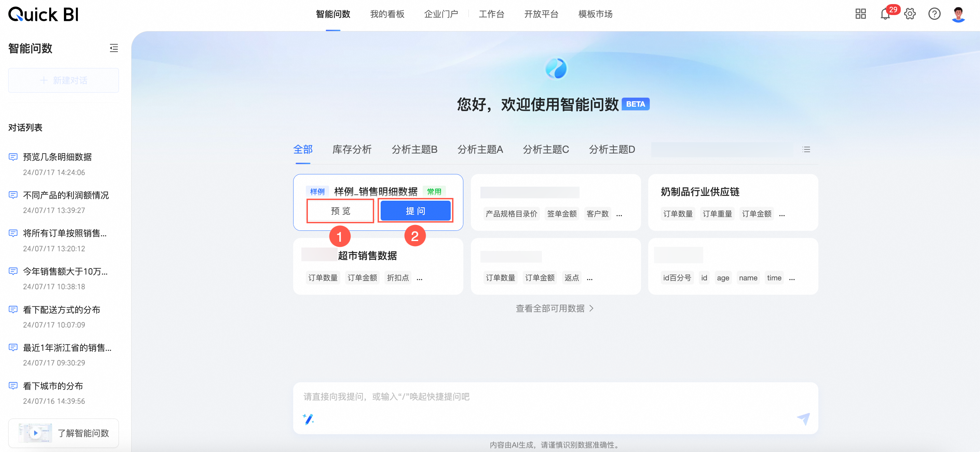Open 工作台 in top navigation
The width and height of the screenshot is (980, 452).
[x=491, y=14]
